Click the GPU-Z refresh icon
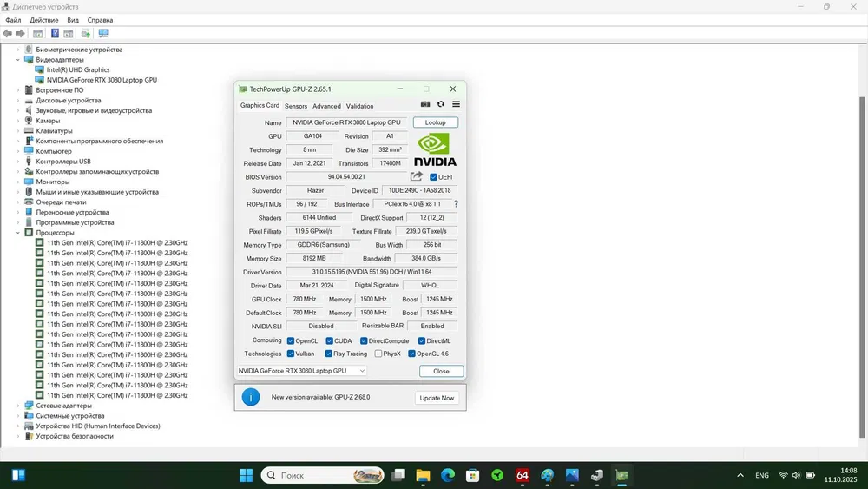The height and width of the screenshot is (489, 868). [440, 105]
